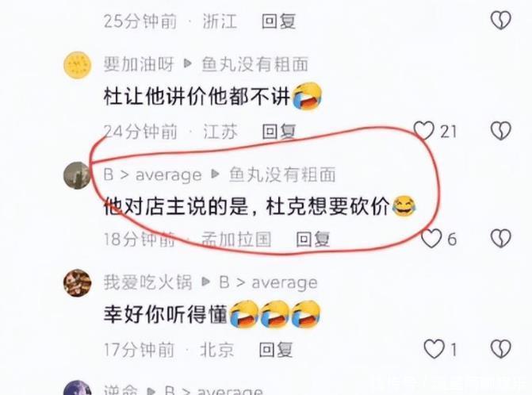Like the comment with 6 likes
The width and height of the screenshot is (532, 395).
431,238
